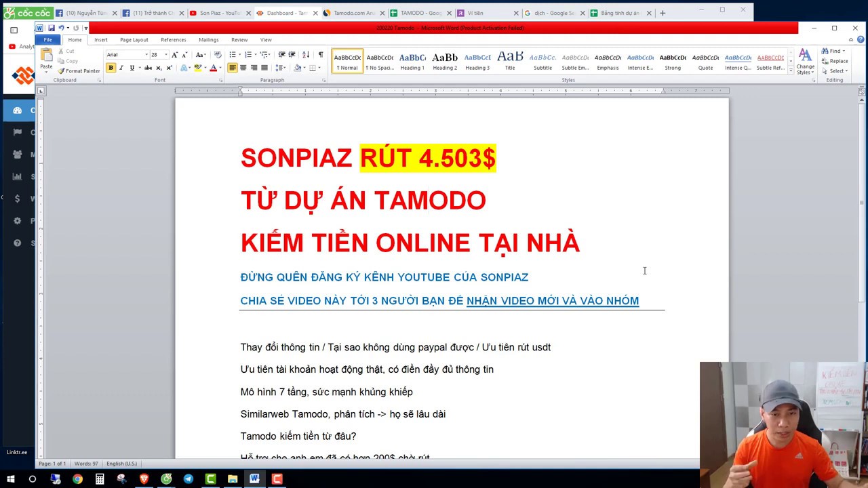
Task: Expand the Styles gallery More arrow
Action: click(x=791, y=70)
